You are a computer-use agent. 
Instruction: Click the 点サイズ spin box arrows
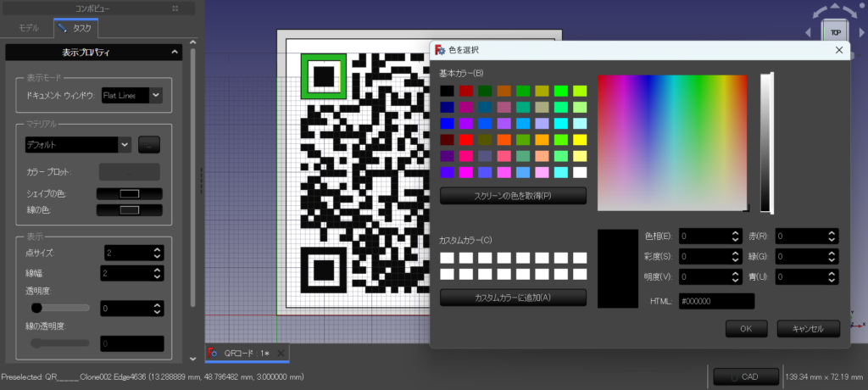coord(157,253)
